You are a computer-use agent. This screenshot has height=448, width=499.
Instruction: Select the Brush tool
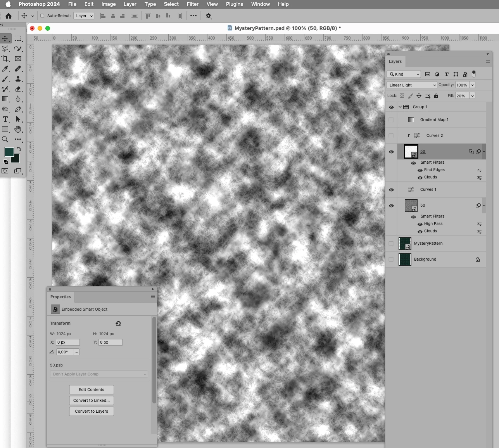click(5, 79)
